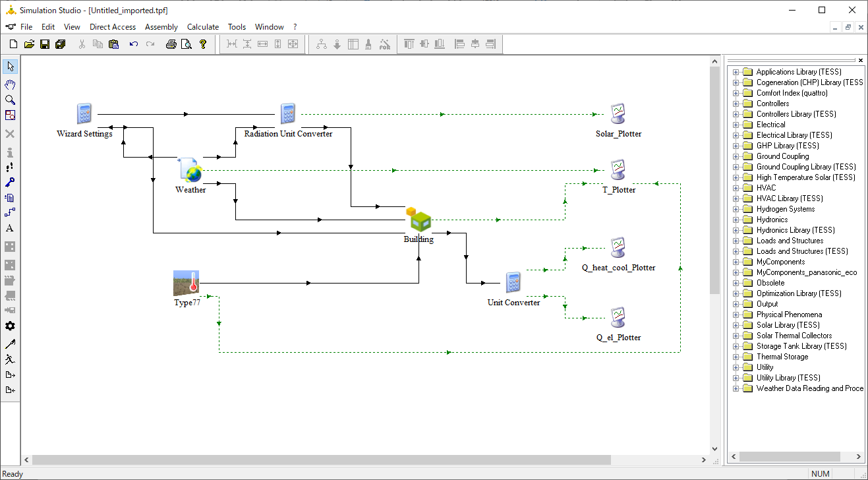Screen dimensions: 868x480
Task: Click the Save icon in toolbar
Action: pos(45,44)
